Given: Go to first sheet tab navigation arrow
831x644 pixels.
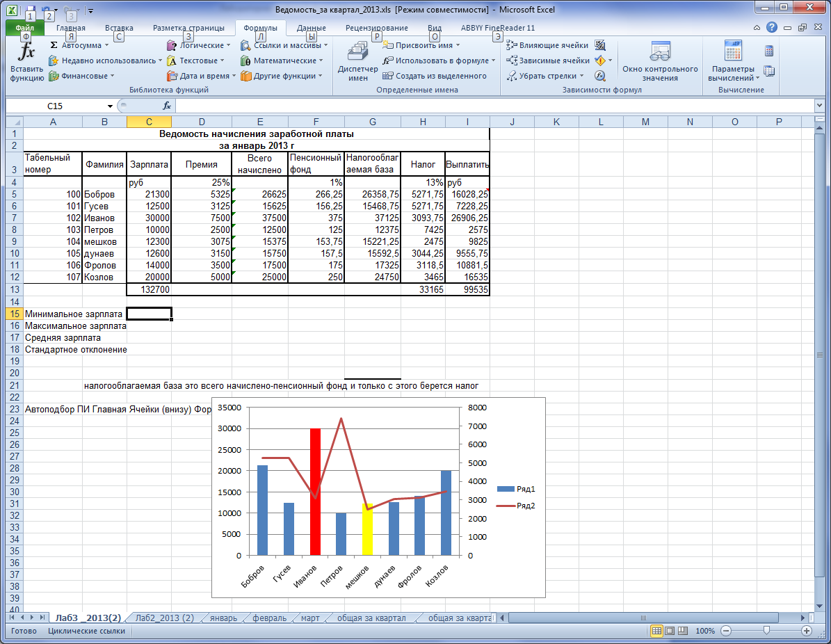Looking at the screenshot, I should 13,618.
